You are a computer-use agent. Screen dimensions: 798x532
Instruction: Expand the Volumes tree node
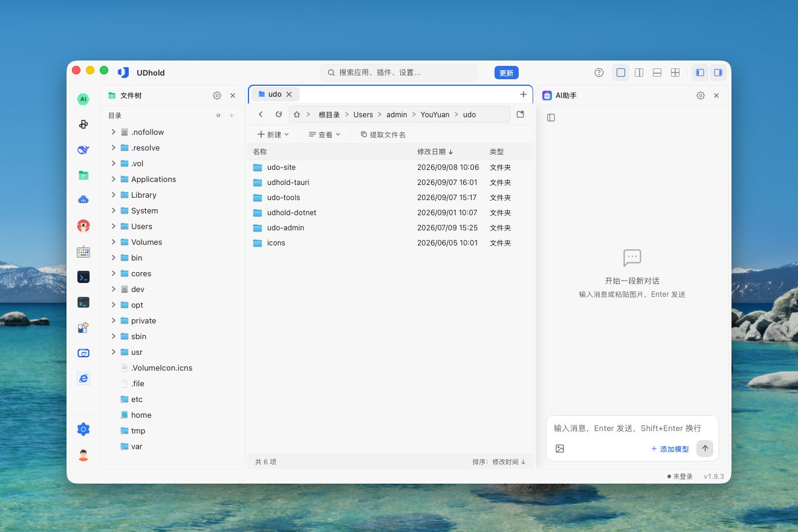click(x=113, y=242)
